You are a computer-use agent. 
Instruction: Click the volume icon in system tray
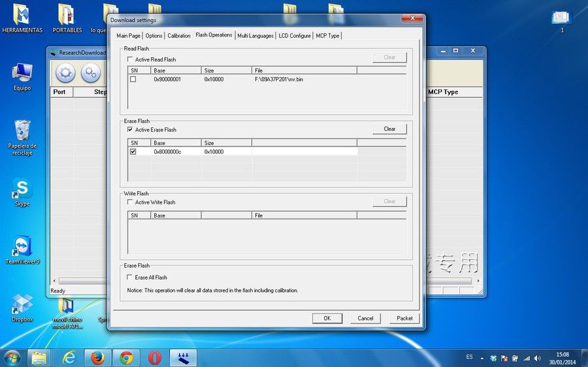tap(538, 359)
